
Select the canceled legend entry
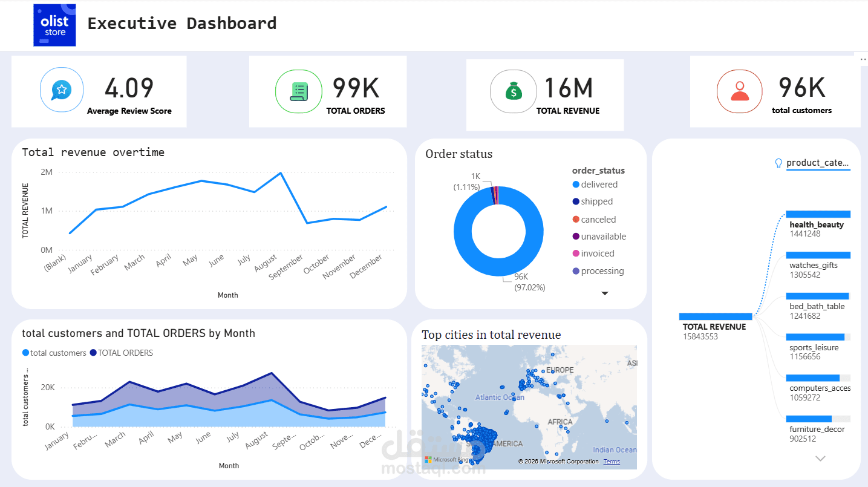point(594,220)
